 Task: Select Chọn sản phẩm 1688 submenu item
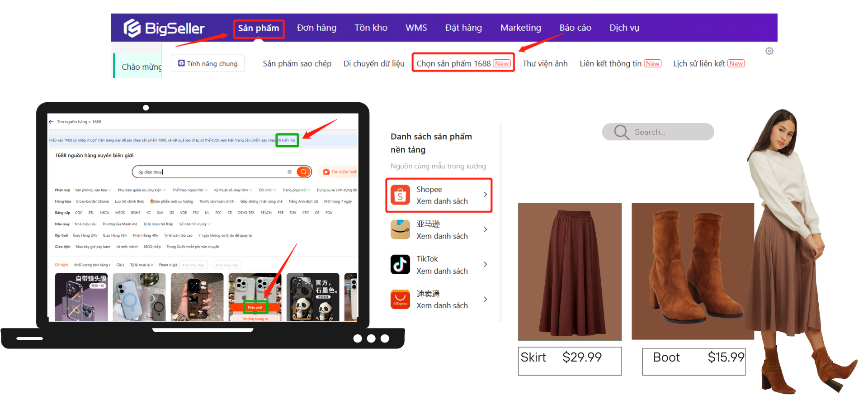[x=463, y=63]
